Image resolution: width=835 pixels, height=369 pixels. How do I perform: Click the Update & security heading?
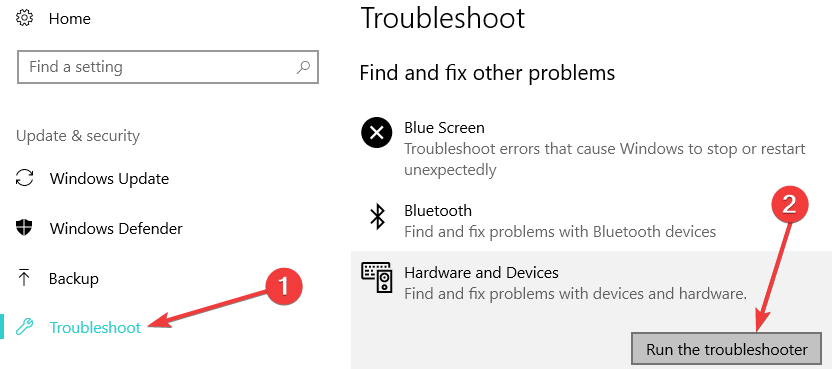[78, 136]
